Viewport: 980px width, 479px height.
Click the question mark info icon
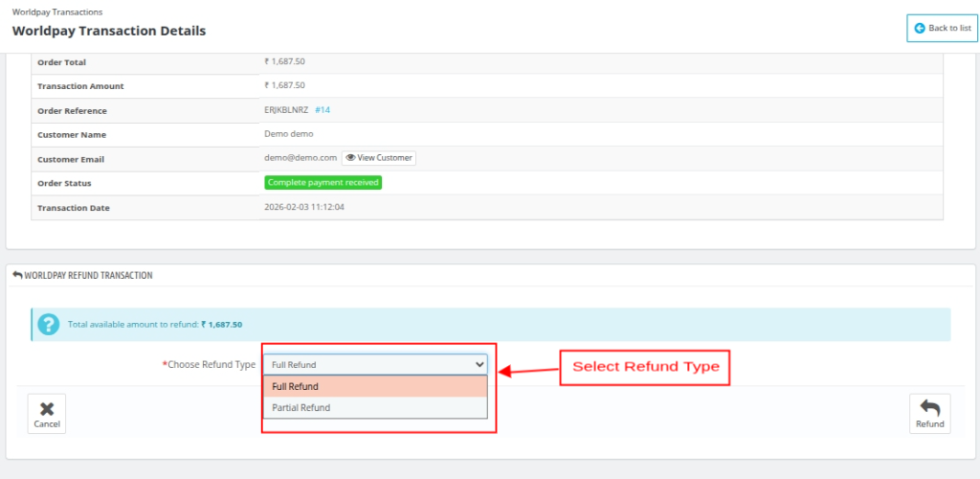point(48,325)
